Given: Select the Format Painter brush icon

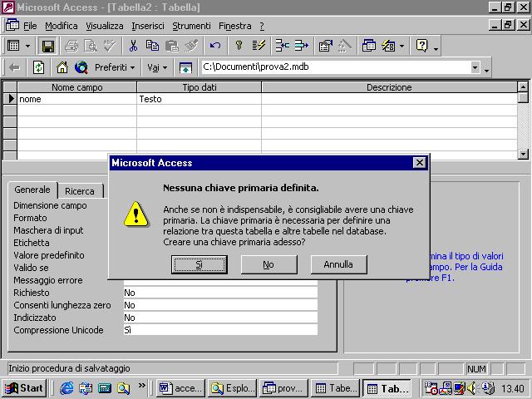Looking at the screenshot, I should tap(191, 46).
